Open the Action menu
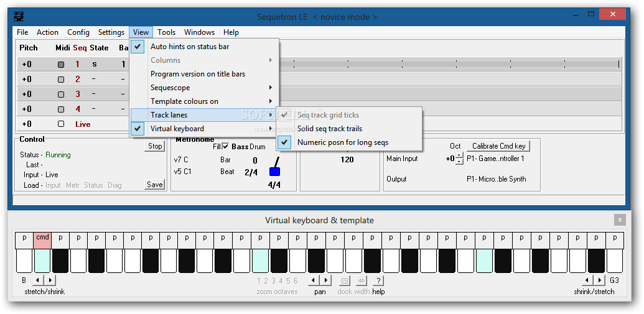Screen dimensions: 644x314 click(47, 32)
